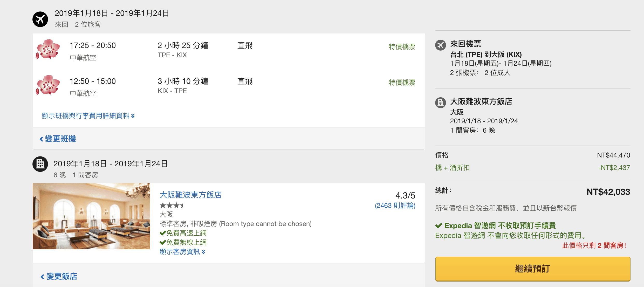The height and width of the screenshot is (287, 644).
Task: Click 台北 (TPE) 到大阪 (KIX) route summary
Action: [x=486, y=54]
